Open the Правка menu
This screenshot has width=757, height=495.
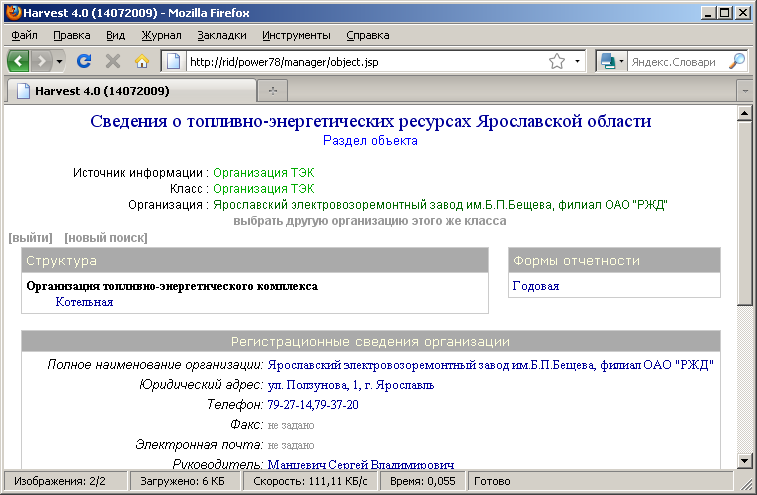coord(71,35)
